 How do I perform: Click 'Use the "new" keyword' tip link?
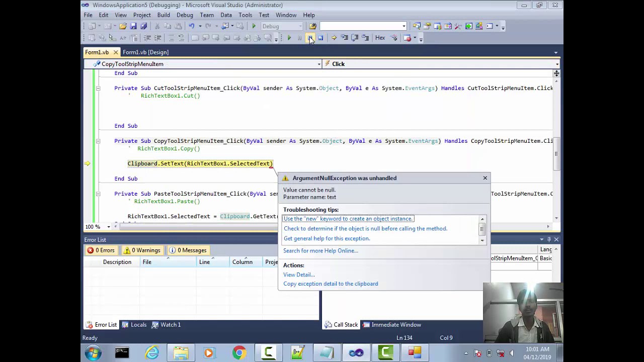pos(348,219)
